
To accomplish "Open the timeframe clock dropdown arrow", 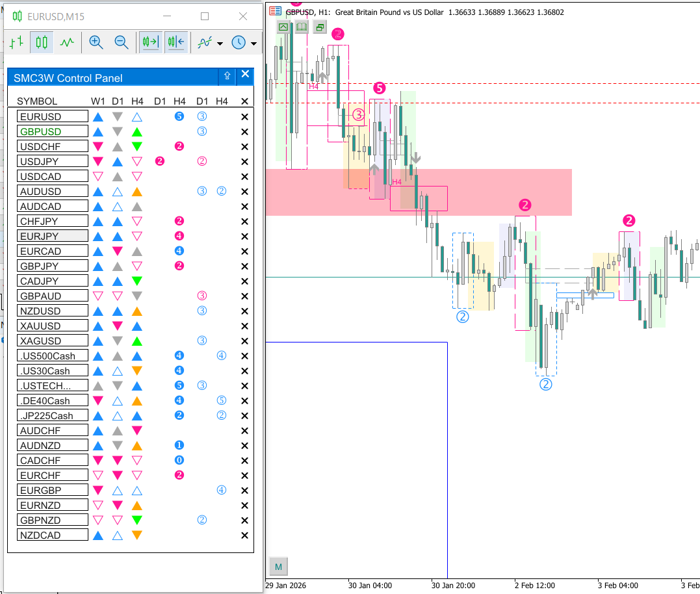I will [253, 44].
